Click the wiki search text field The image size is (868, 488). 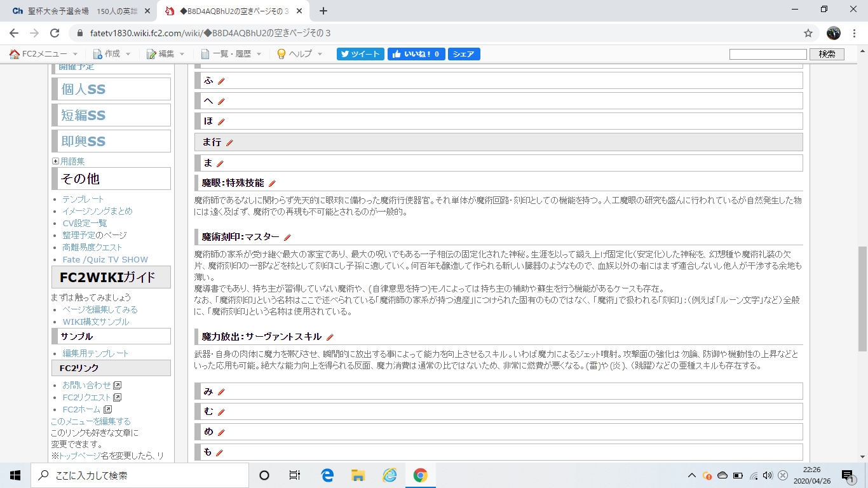pos(768,54)
